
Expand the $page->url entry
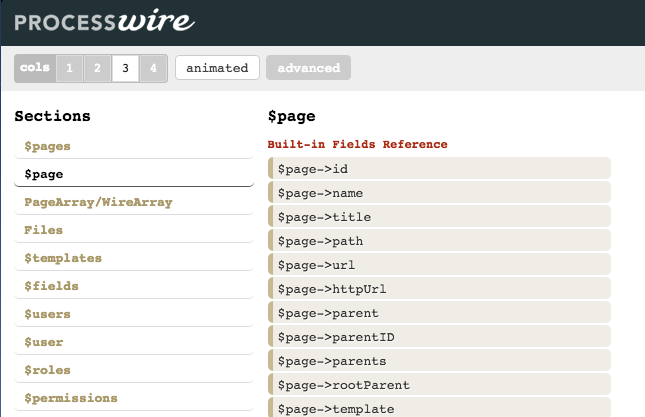point(439,264)
